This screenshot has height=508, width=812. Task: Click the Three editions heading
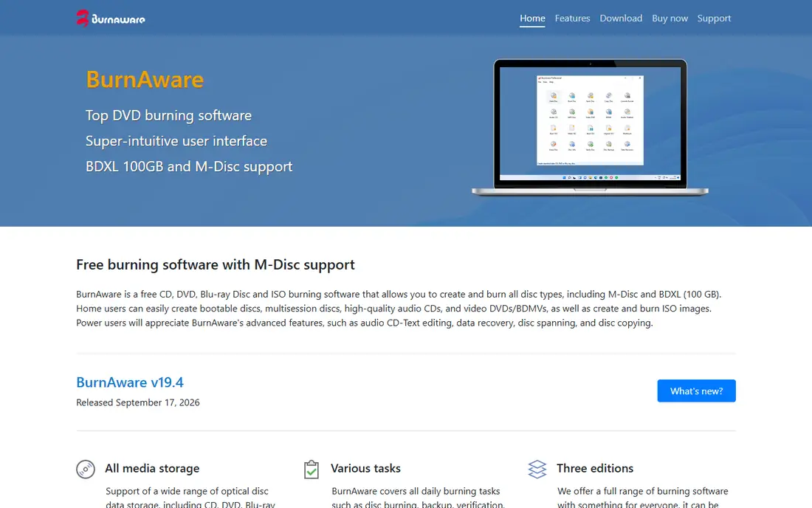coord(595,468)
